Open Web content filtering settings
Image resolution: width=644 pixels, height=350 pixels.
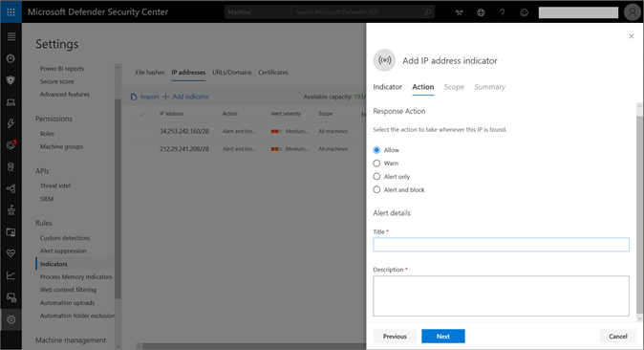tap(68, 290)
